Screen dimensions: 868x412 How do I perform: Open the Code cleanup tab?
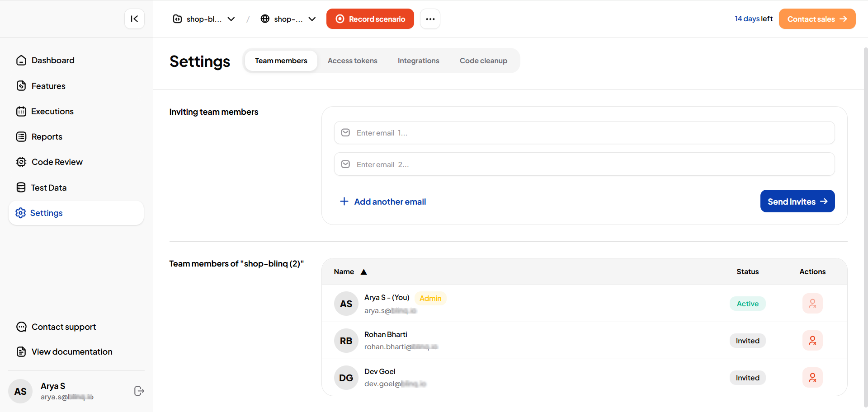(x=483, y=61)
